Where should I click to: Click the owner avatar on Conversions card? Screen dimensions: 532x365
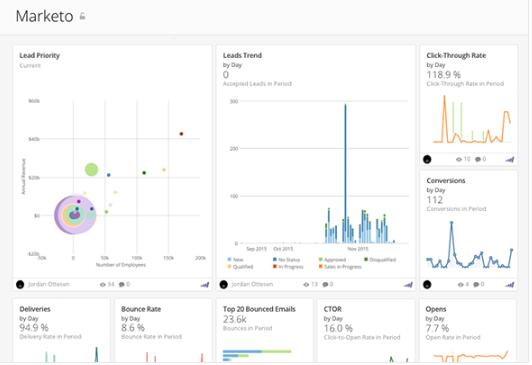(427, 284)
